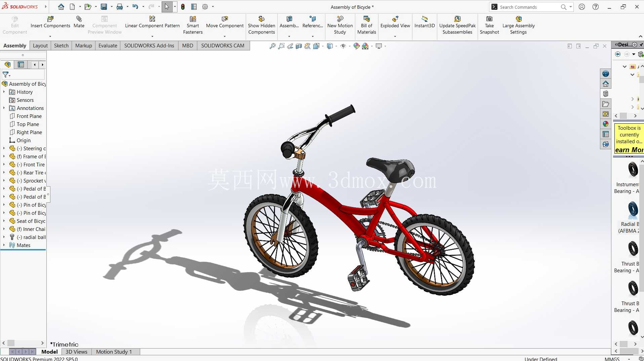
Task: Switch to the MBD tab
Action: click(188, 46)
